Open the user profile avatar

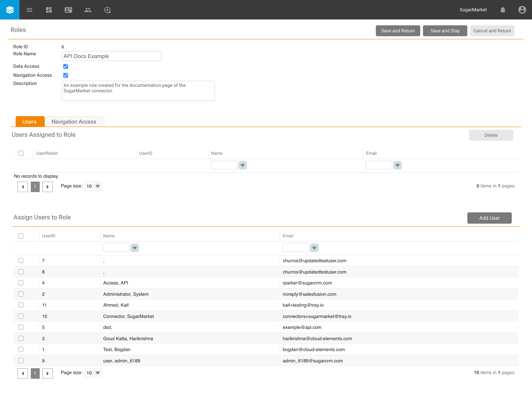(522, 10)
